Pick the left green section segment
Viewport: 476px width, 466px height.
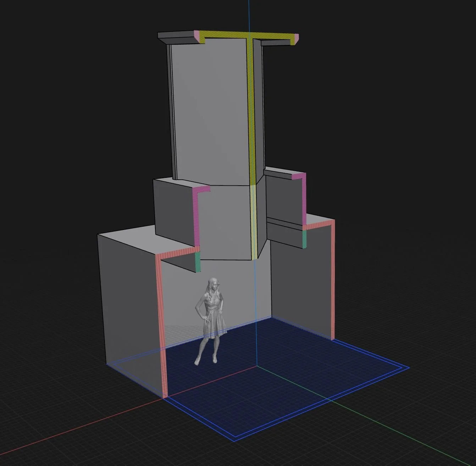coord(198,262)
